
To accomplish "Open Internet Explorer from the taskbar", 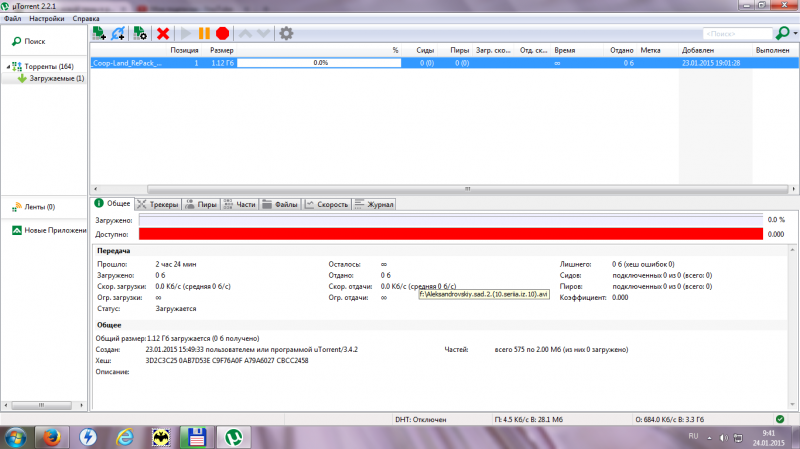I will pos(124,438).
